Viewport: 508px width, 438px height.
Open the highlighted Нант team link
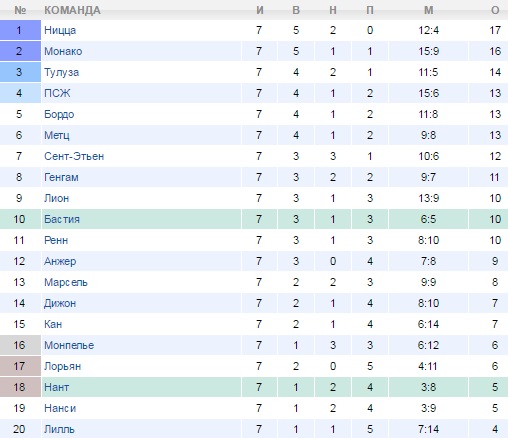57,387
